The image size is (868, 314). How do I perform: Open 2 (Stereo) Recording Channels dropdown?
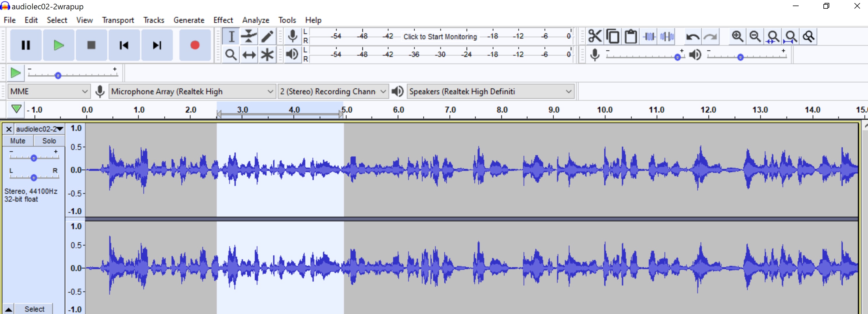tap(333, 91)
